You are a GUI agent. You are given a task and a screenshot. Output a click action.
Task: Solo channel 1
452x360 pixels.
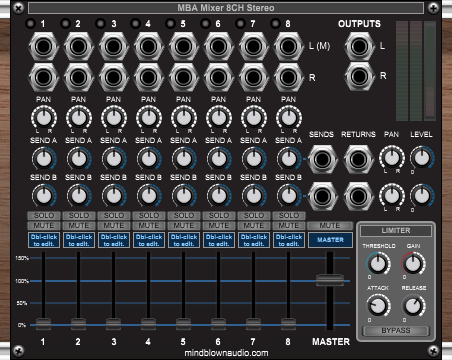(44, 215)
